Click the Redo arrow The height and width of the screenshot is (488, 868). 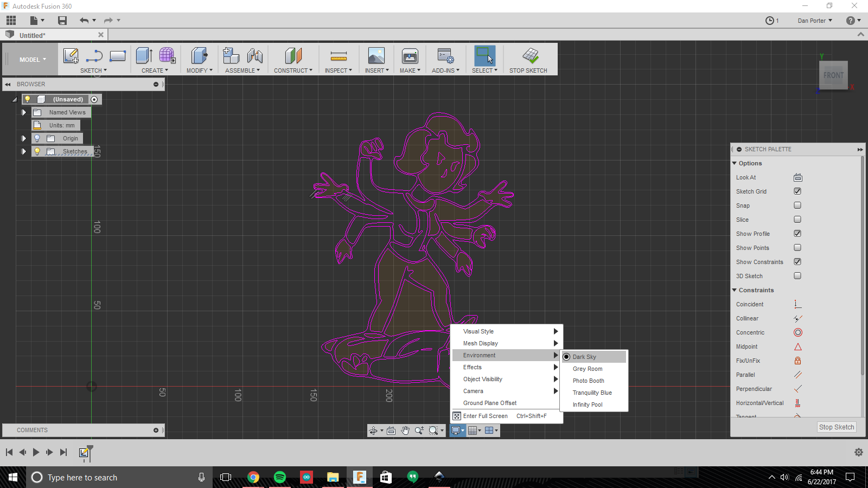pyautogui.click(x=108, y=21)
